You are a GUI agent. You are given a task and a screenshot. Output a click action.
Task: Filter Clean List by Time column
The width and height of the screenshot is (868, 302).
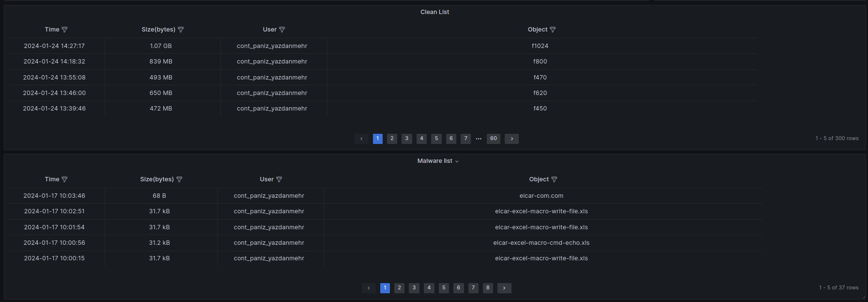(x=64, y=30)
